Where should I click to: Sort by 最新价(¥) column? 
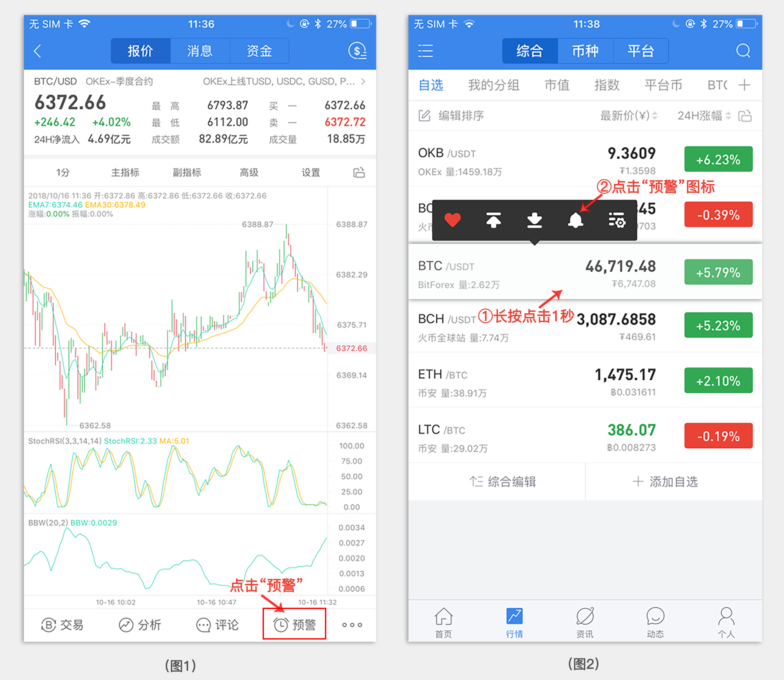click(x=628, y=116)
